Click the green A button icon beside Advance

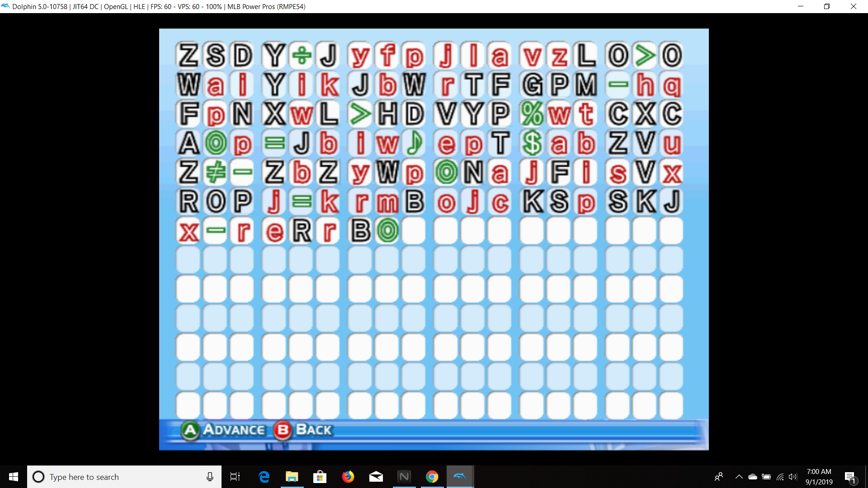coord(190,430)
